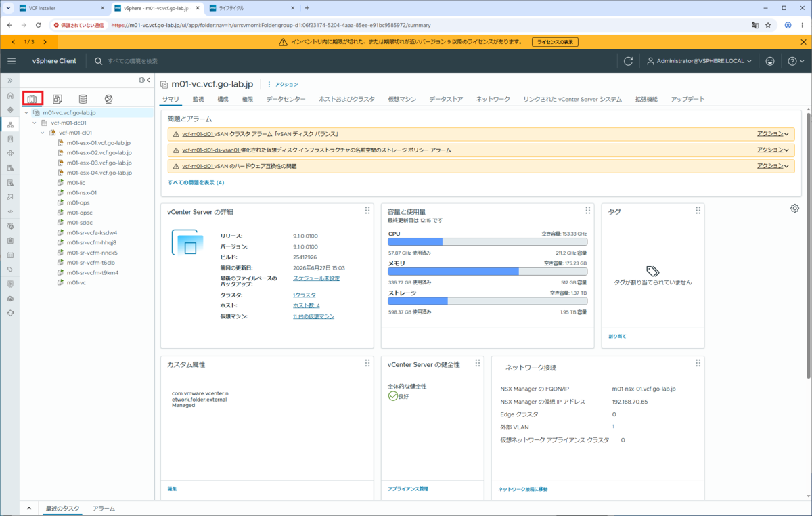This screenshot has width=812, height=516.
Task: Open アップデート tab
Action: [x=687, y=99]
